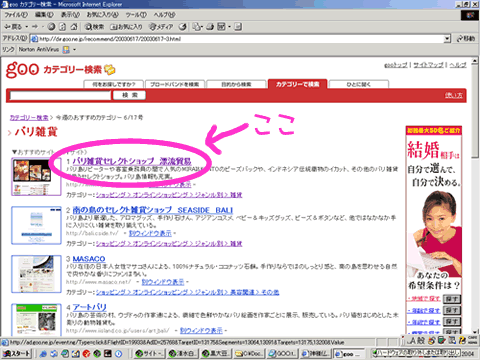Switch to the サイト taskbar window

tap(150, 354)
